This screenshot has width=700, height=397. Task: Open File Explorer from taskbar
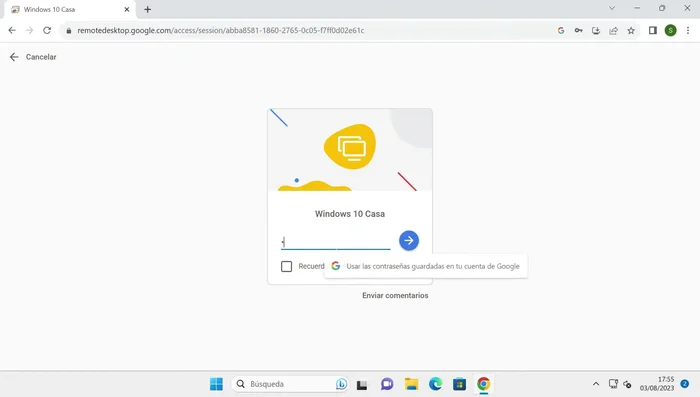(x=411, y=384)
